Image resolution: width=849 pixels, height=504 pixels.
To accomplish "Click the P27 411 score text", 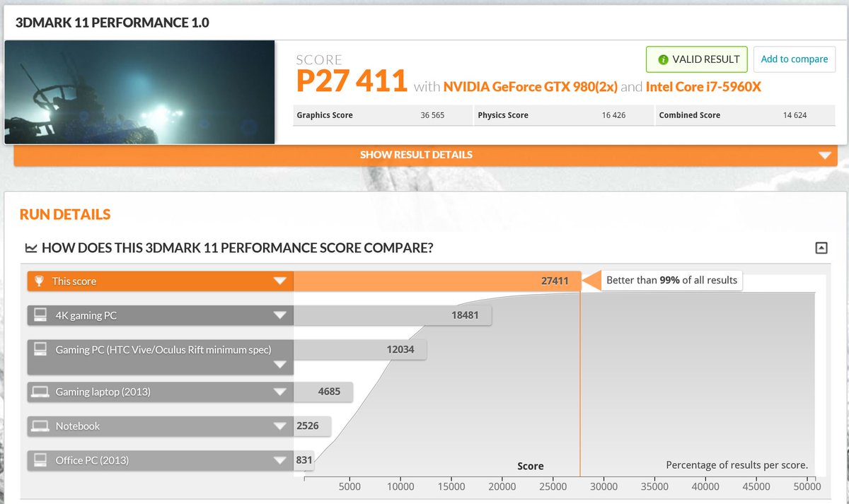I will [352, 81].
